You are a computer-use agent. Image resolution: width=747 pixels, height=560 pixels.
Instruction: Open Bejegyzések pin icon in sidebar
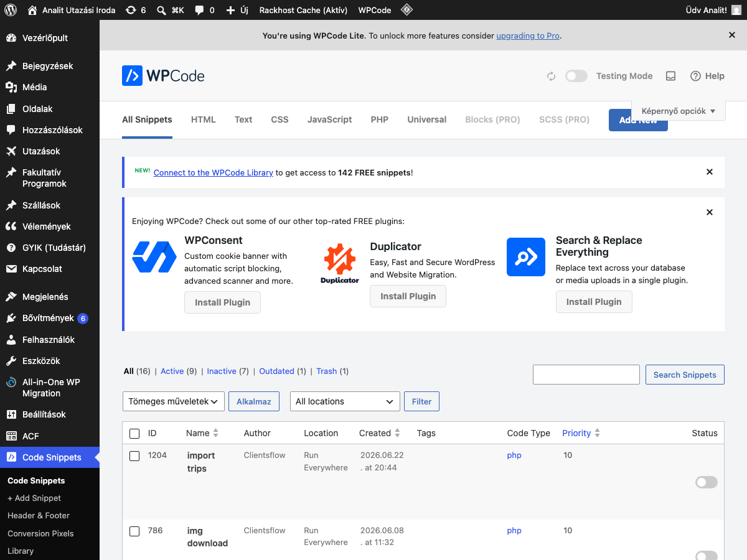coord(11,66)
